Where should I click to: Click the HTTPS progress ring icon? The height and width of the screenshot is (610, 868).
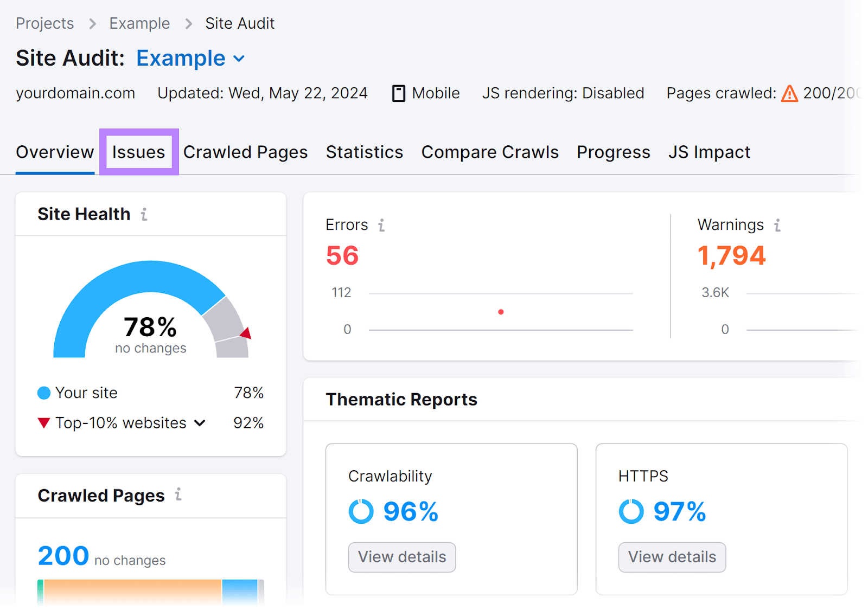(x=631, y=510)
